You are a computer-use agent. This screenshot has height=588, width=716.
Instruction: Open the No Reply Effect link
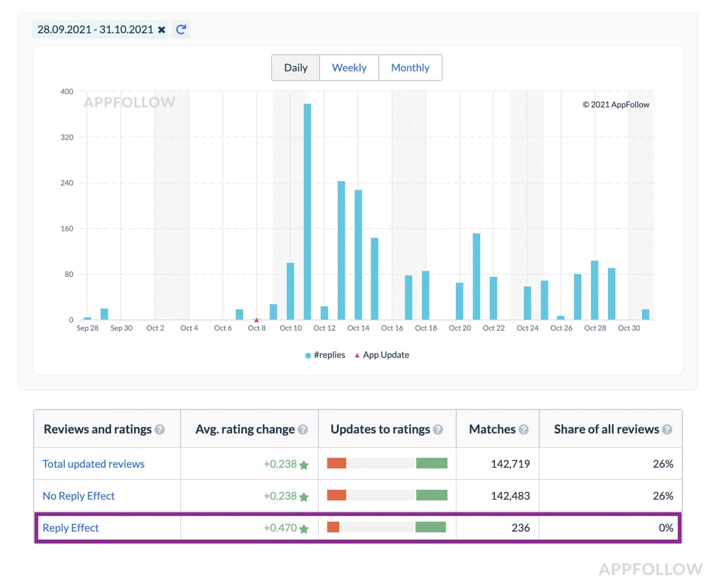(79, 496)
